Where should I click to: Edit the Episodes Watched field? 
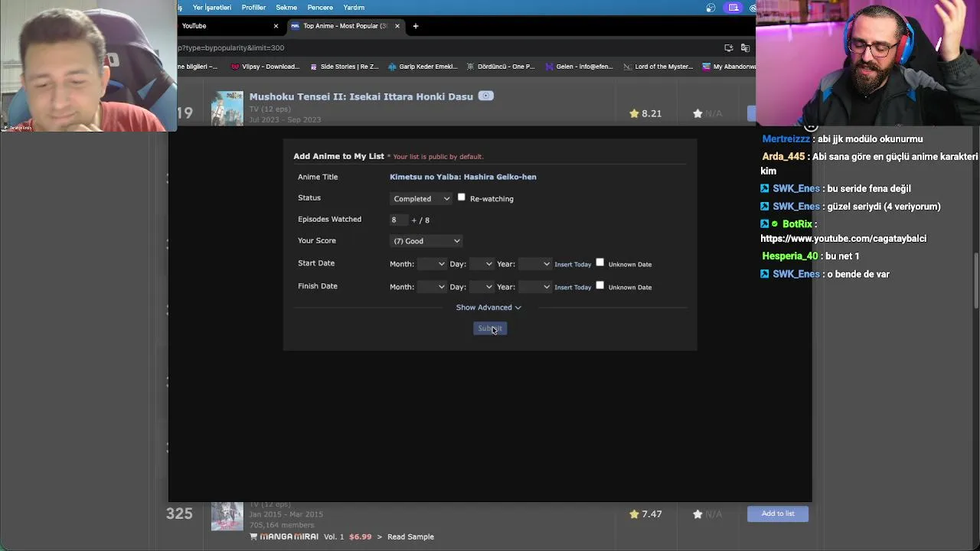pos(398,220)
